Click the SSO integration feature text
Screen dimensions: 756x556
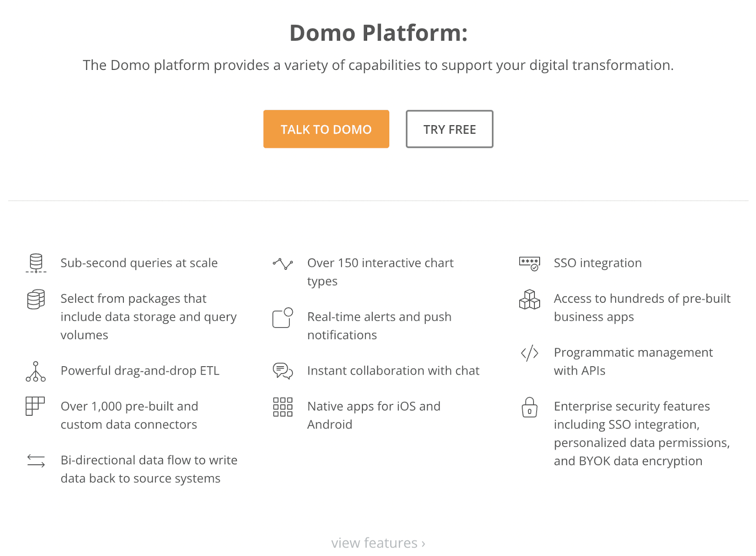tap(598, 263)
